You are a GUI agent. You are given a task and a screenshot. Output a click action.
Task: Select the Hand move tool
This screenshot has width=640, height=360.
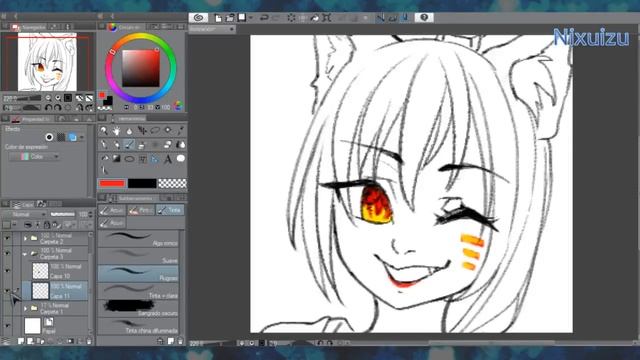116,131
